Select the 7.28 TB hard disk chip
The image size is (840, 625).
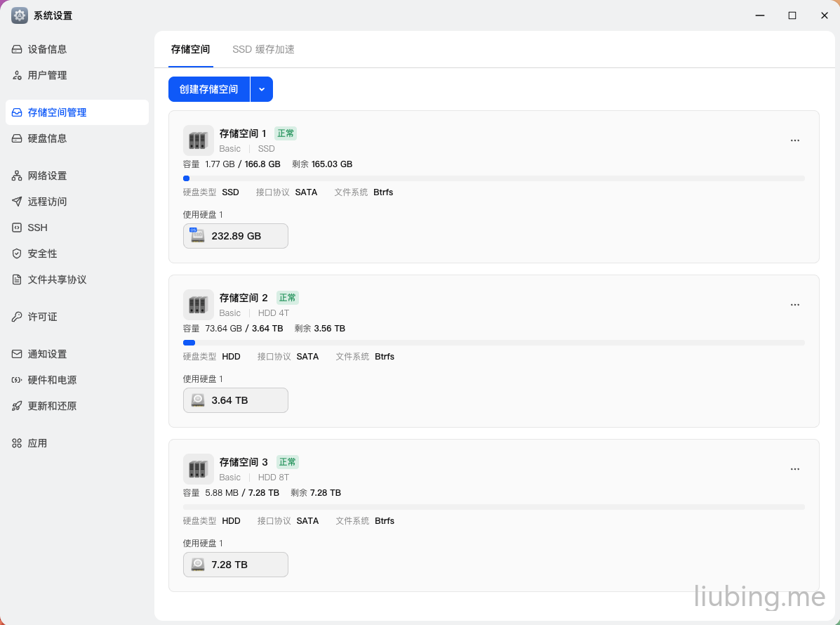click(235, 565)
